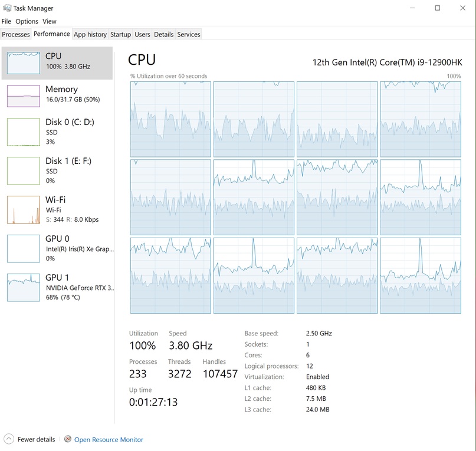Open the View menu
The image size is (476, 451).
point(49,21)
